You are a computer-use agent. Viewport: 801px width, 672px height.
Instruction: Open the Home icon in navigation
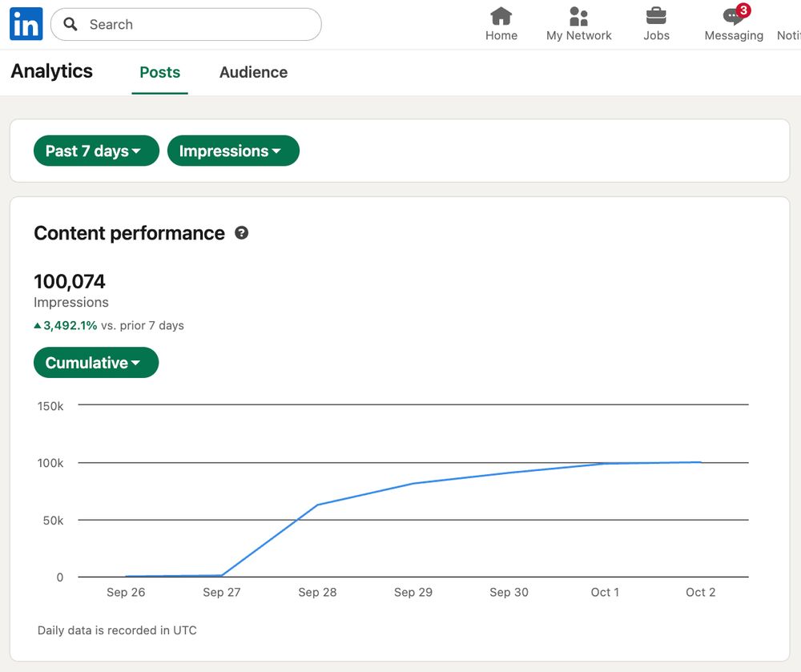[x=501, y=16]
